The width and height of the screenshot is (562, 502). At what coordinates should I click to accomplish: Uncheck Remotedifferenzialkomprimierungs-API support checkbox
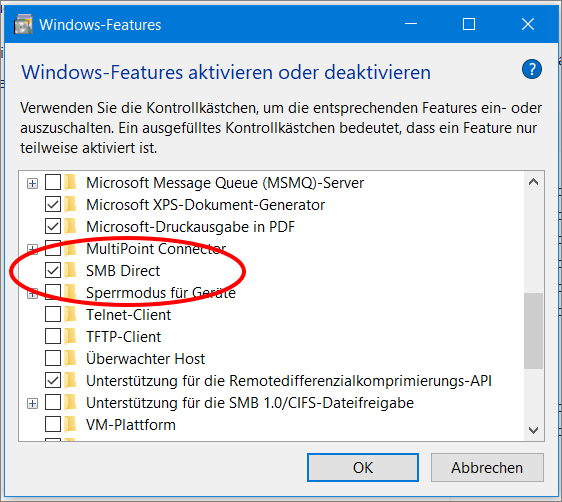point(53,381)
